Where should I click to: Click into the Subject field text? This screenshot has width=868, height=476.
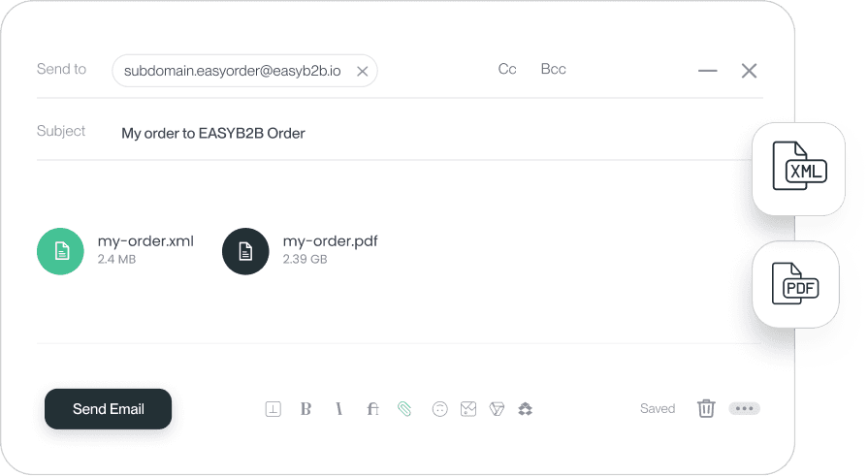[213, 134]
